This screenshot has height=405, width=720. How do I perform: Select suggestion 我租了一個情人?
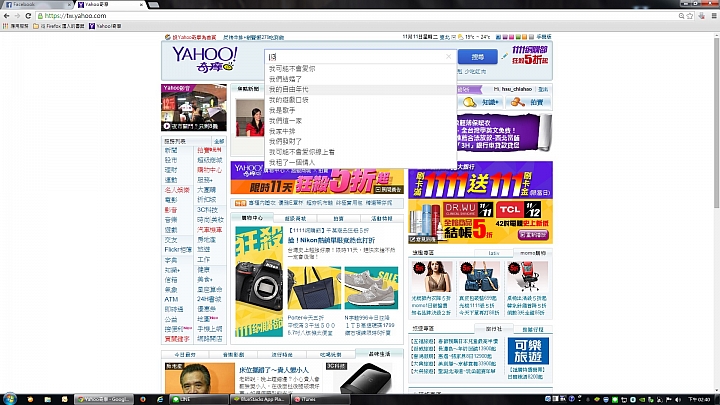pyautogui.click(x=292, y=163)
